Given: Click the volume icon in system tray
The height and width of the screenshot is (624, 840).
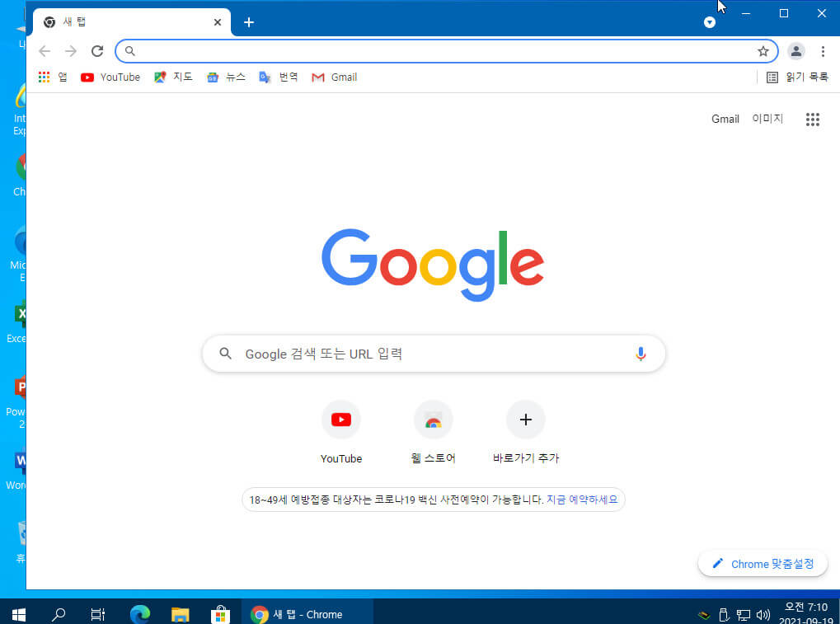Looking at the screenshot, I should [763, 614].
